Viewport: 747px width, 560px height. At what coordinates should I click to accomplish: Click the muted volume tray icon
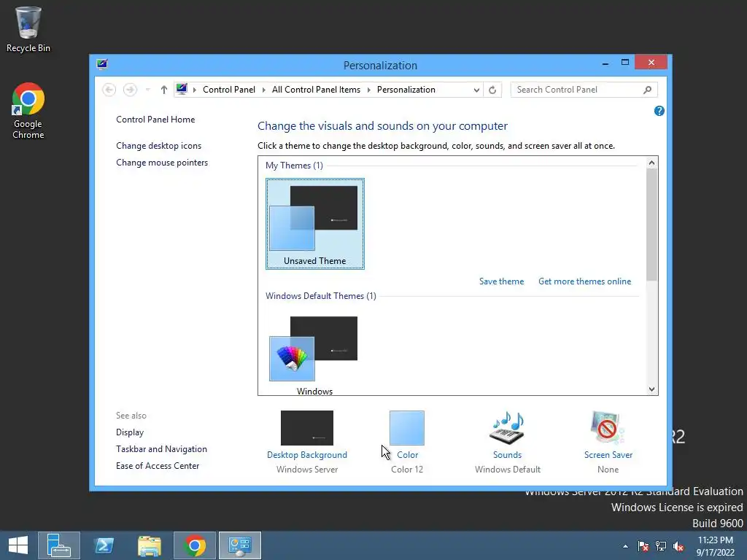pyautogui.click(x=678, y=545)
